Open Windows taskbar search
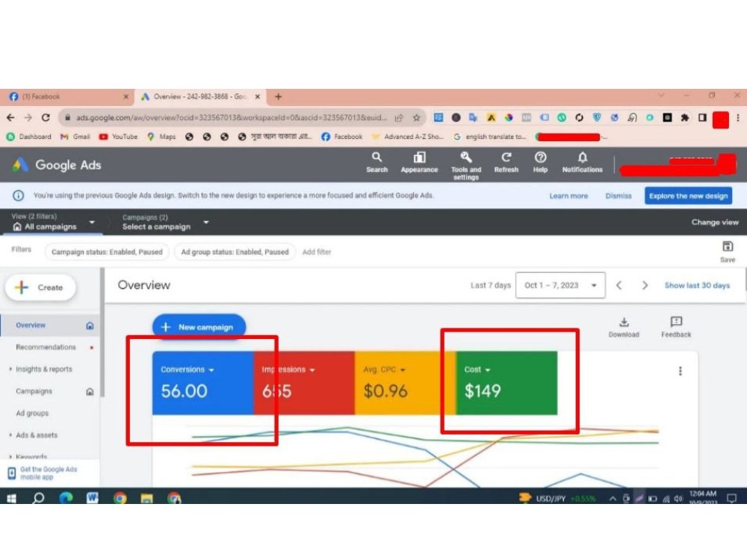 pyautogui.click(x=38, y=498)
